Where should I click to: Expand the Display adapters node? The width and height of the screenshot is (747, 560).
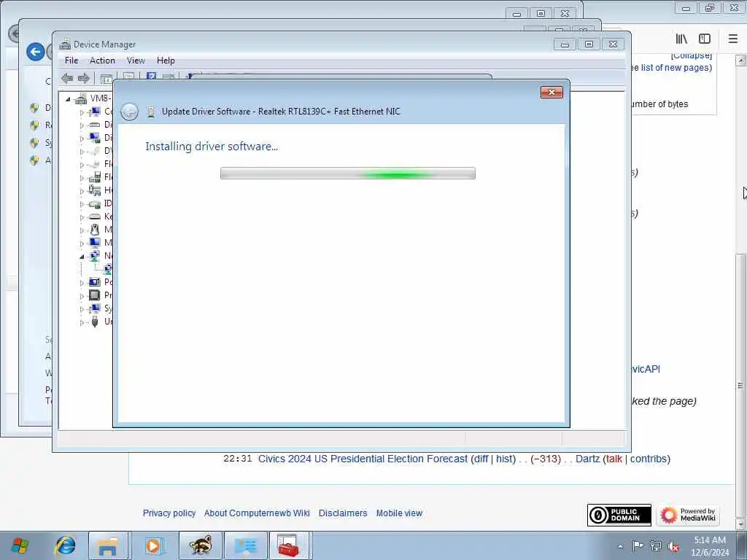click(82, 139)
